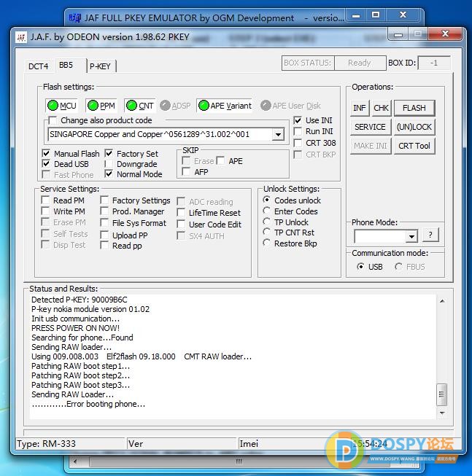Toggle the Normal Mode checkbox
Viewport: 472px width, 476px height.
[x=109, y=174]
